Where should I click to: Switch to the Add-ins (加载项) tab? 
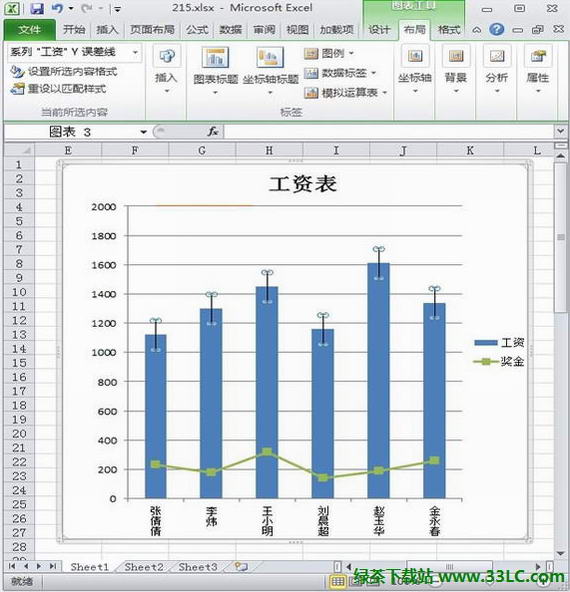337,30
